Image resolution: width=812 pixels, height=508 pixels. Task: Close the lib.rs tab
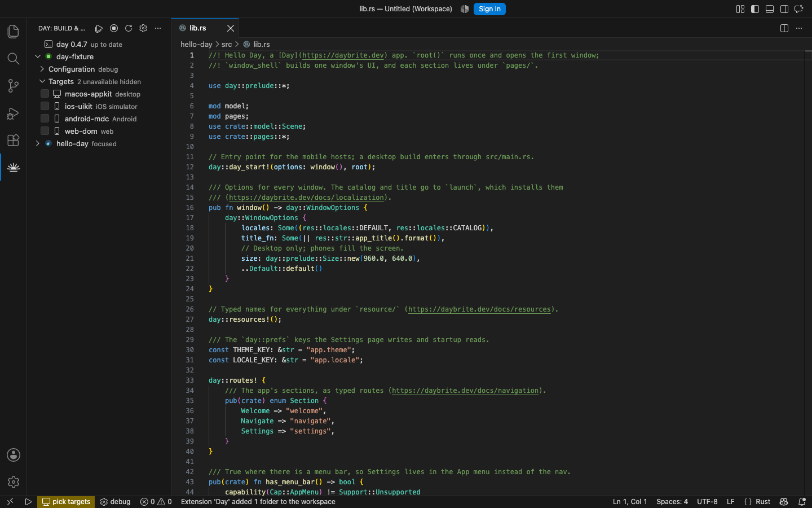point(231,28)
